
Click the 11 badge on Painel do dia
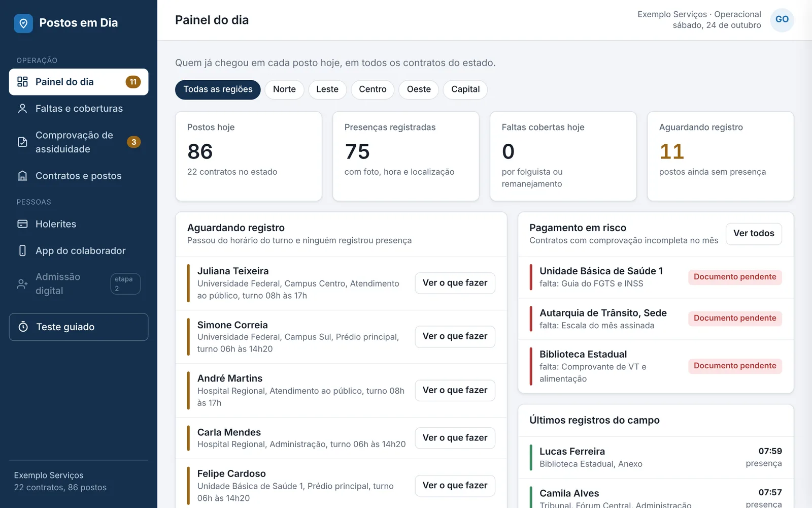click(133, 82)
